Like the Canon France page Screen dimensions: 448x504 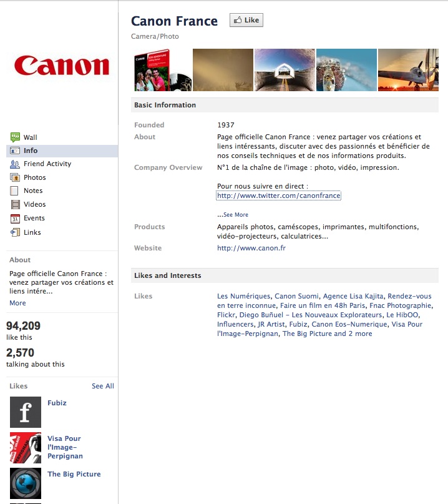pos(246,20)
